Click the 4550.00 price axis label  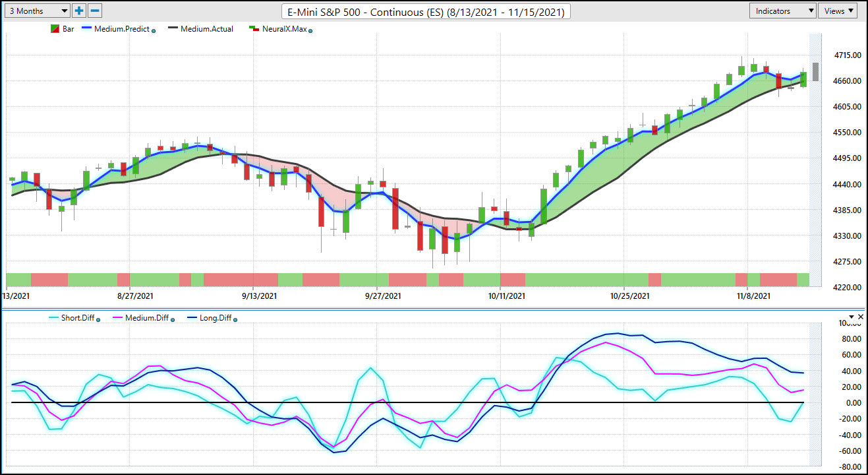click(848, 133)
